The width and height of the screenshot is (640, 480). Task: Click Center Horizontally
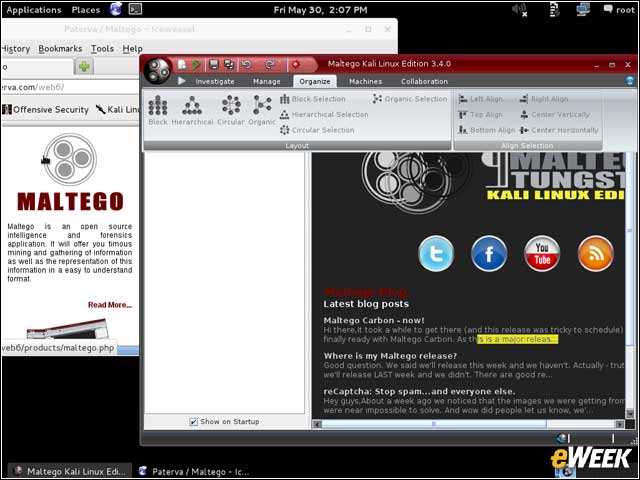pyautogui.click(x=559, y=130)
